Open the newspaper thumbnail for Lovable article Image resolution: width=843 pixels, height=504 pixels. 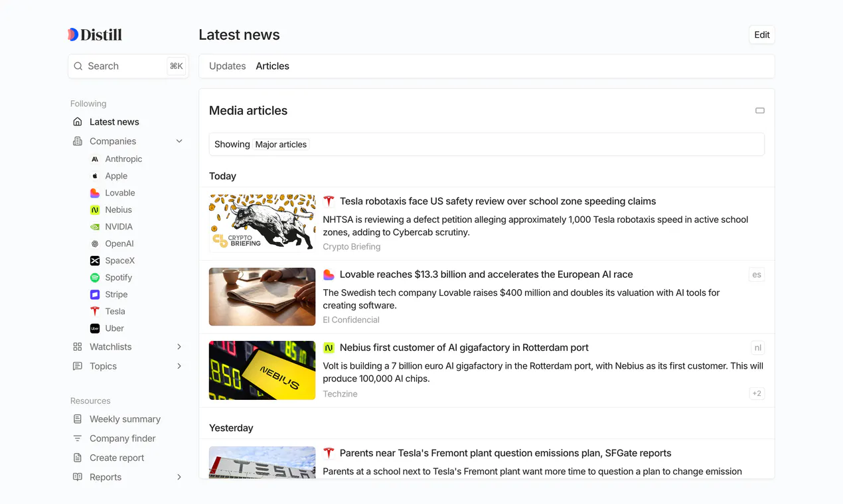[x=262, y=296]
